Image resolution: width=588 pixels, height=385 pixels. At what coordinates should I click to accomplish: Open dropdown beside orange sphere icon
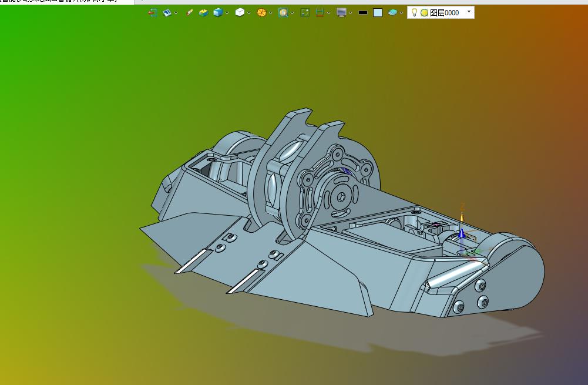pyautogui.click(x=270, y=13)
